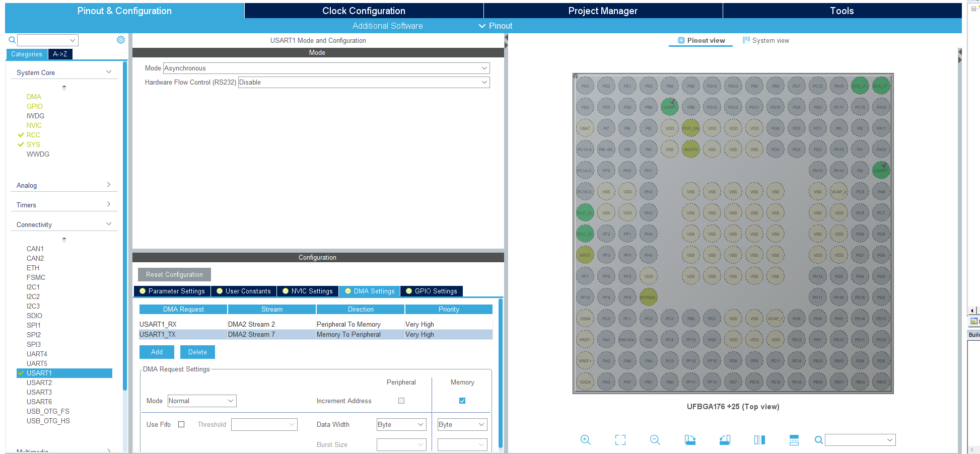Delete the selected DMA request

click(x=197, y=352)
